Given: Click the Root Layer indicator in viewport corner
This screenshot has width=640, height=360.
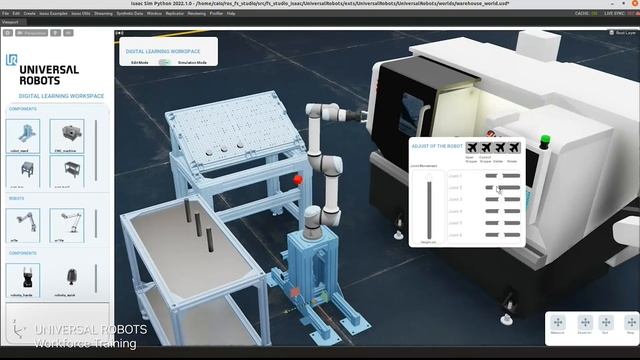Looking at the screenshot, I should [622, 33].
